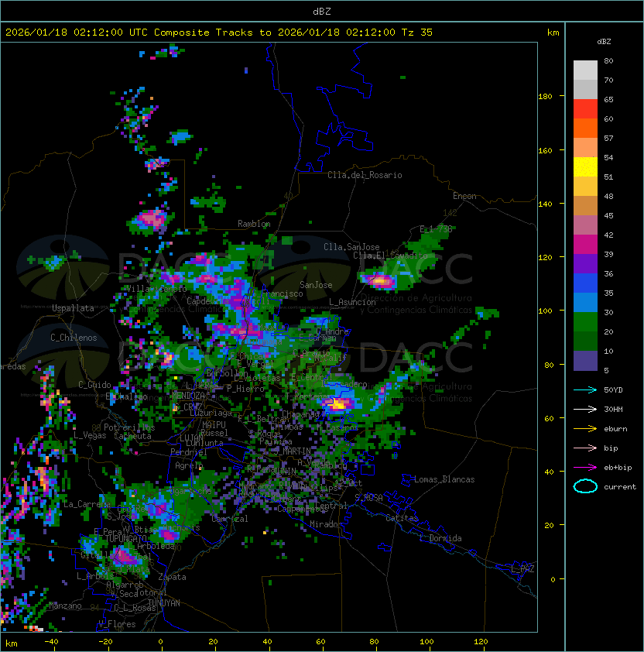Pick the purple 36-39 dBZ swatch

coord(585,264)
